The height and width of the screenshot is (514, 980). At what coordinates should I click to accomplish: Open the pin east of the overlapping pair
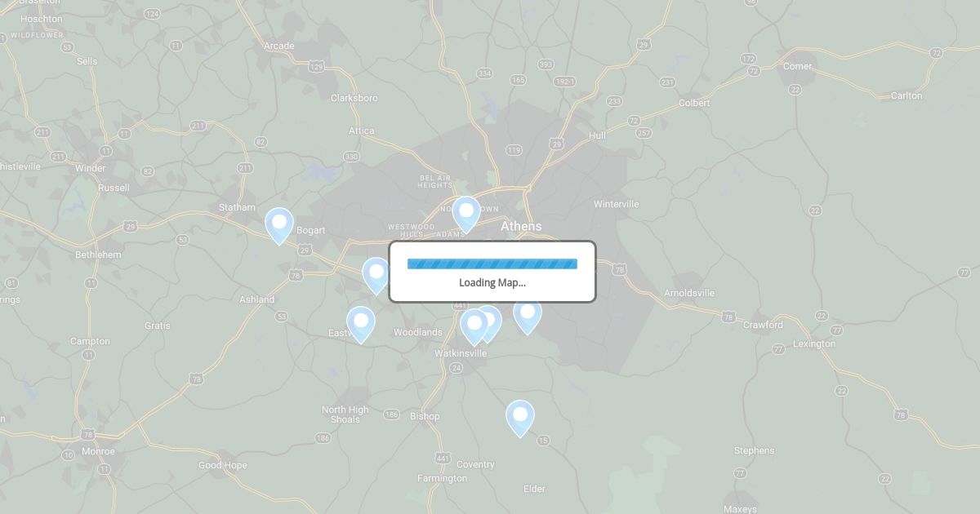(x=528, y=316)
